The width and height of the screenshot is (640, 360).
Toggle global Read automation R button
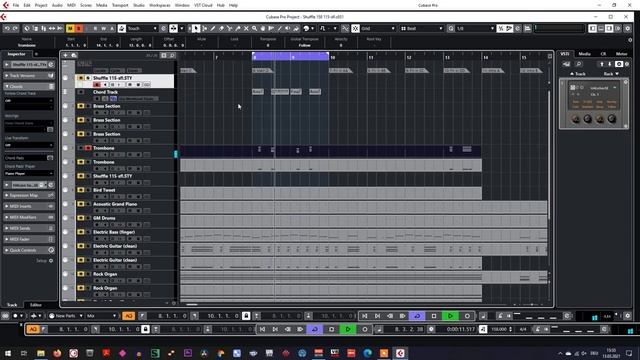(96, 28)
